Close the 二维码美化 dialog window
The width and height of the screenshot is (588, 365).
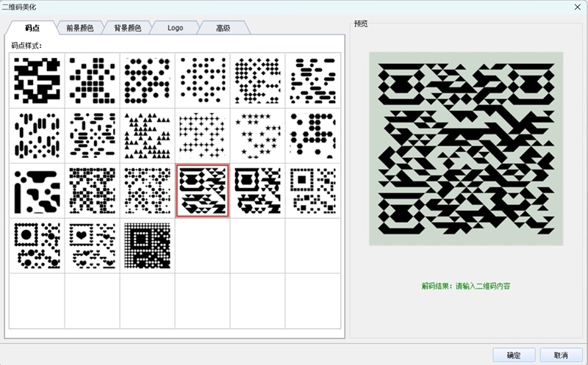coord(577,7)
